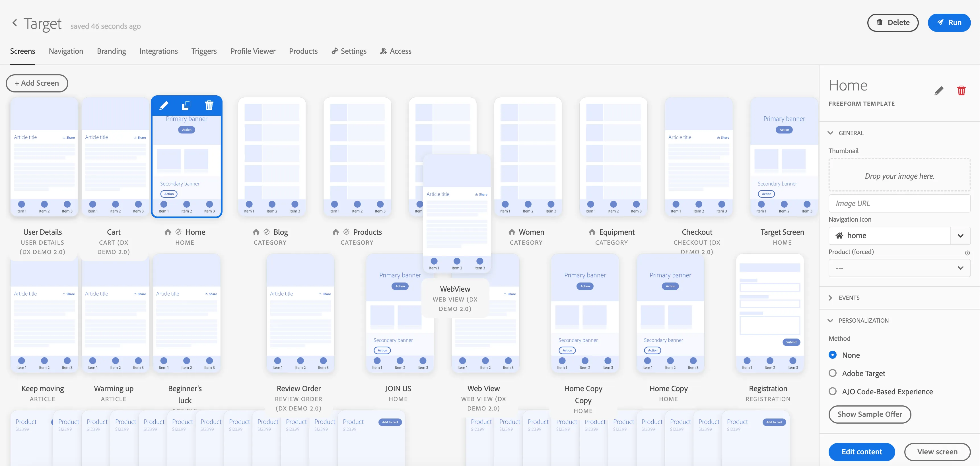Click the crossed-circle icon beside Blog
980x466 pixels.
point(267,232)
